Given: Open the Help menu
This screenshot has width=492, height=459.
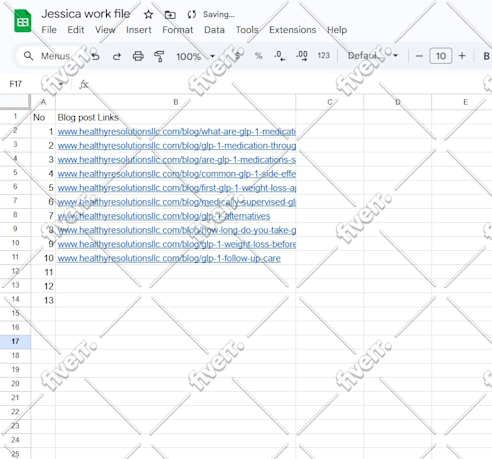Looking at the screenshot, I should click(337, 30).
